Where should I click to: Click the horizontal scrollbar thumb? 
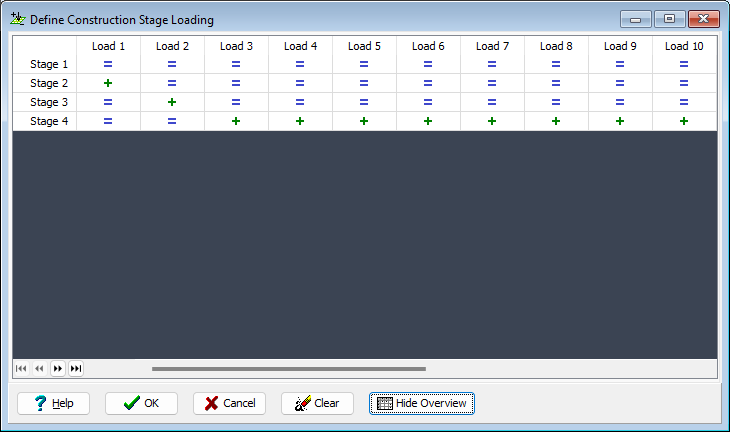tap(289, 369)
